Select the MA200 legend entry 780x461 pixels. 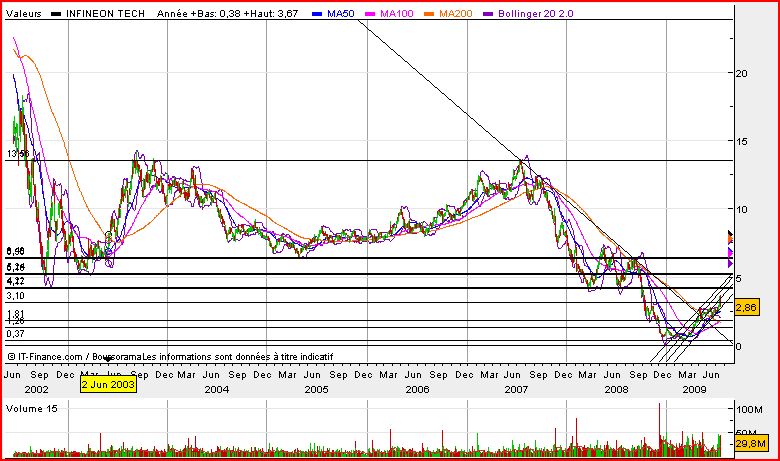click(x=448, y=13)
